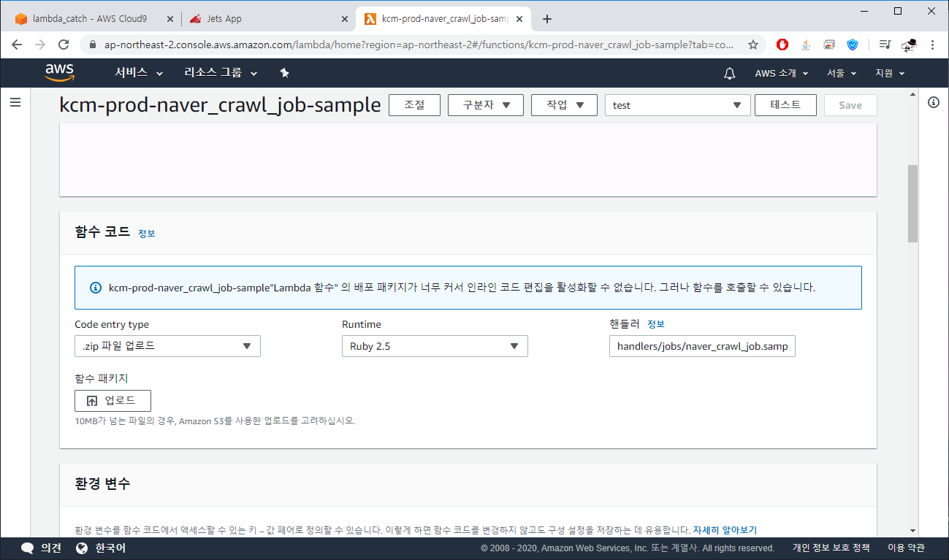Click the scrollbar up arrow

(x=912, y=94)
